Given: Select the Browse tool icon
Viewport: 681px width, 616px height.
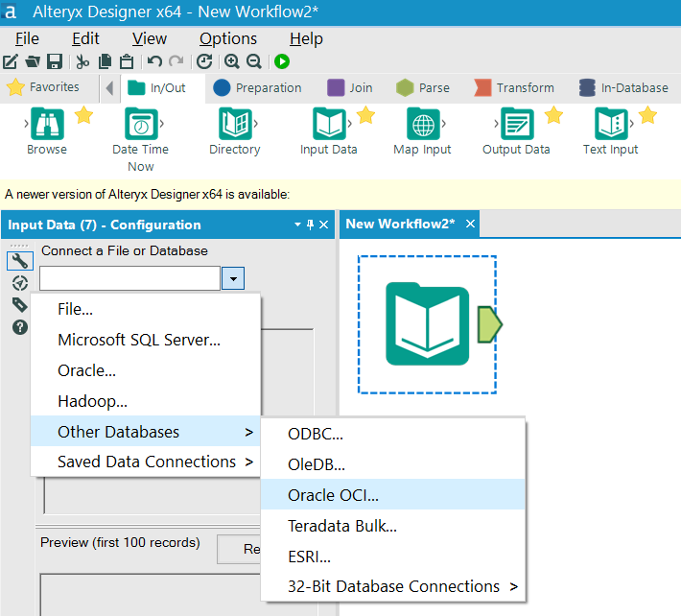Looking at the screenshot, I should [x=46, y=124].
